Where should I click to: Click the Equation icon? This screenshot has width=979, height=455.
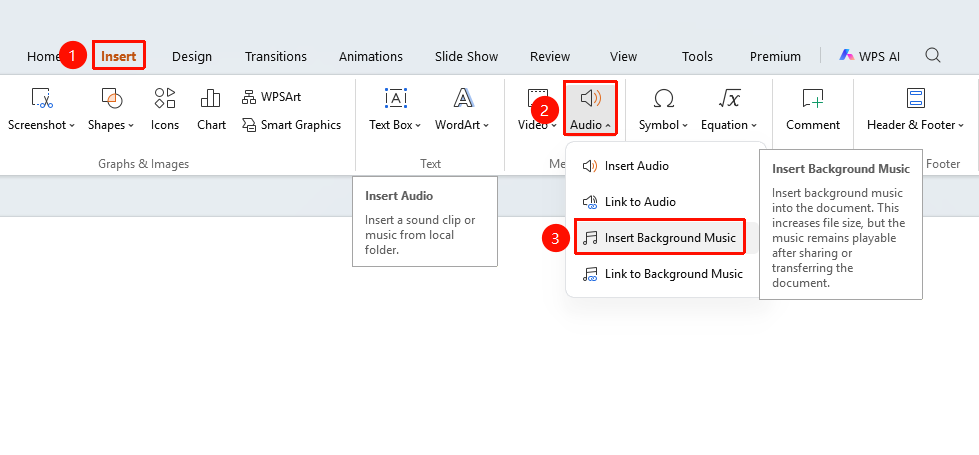coord(729,98)
